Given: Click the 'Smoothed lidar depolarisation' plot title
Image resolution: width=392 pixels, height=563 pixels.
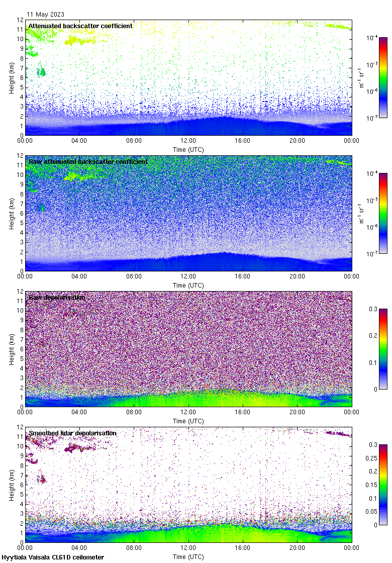Looking at the screenshot, I should (72, 433).
